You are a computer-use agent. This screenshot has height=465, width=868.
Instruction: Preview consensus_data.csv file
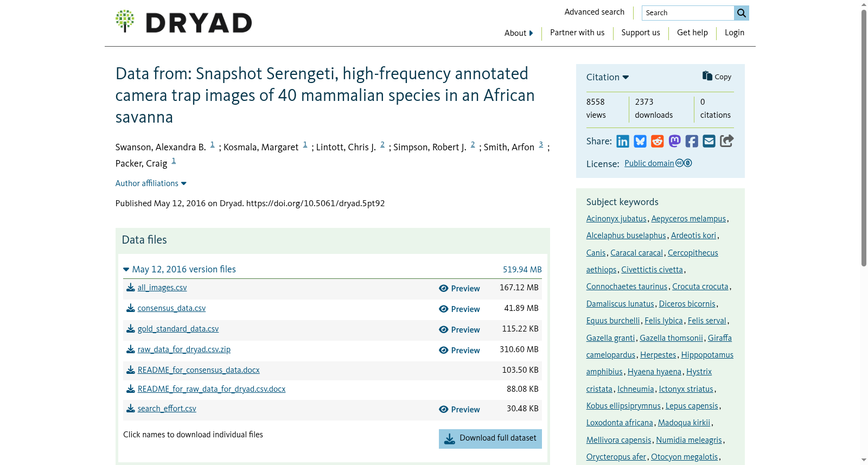click(x=459, y=309)
